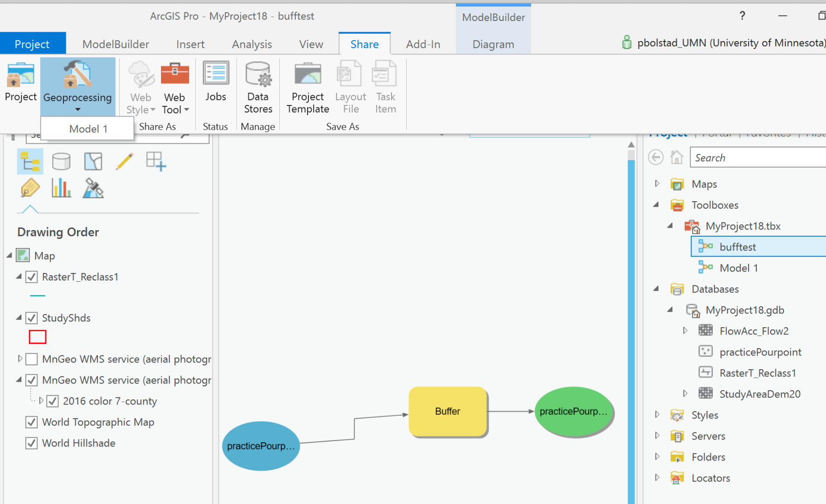The height and width of the screenshot is (504, 826).
Task: Open the Geoprocessing package button
Action: [77, 86]
